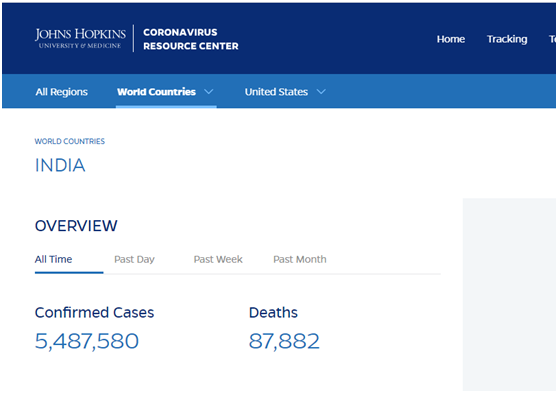Select the World Countries tab label

[157, 92]
